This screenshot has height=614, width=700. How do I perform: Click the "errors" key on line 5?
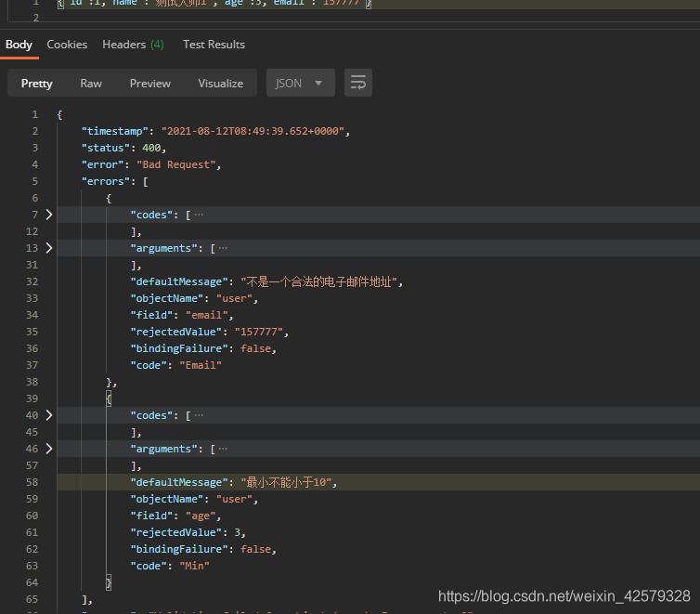click(105, 181)
